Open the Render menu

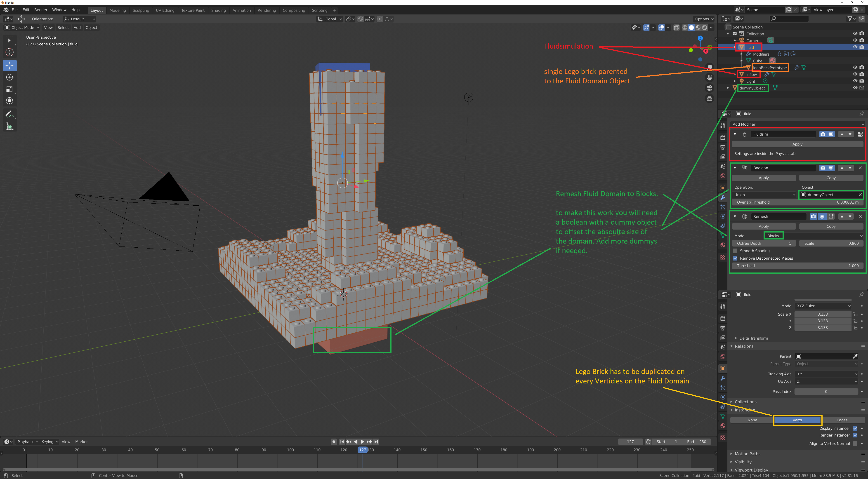(41, 10)
